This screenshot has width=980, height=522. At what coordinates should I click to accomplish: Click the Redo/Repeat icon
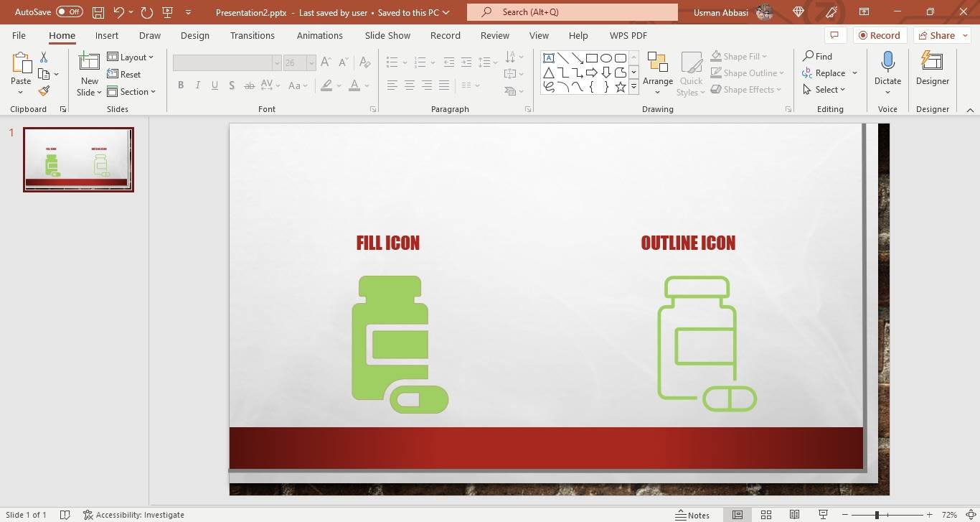[146, 12]
